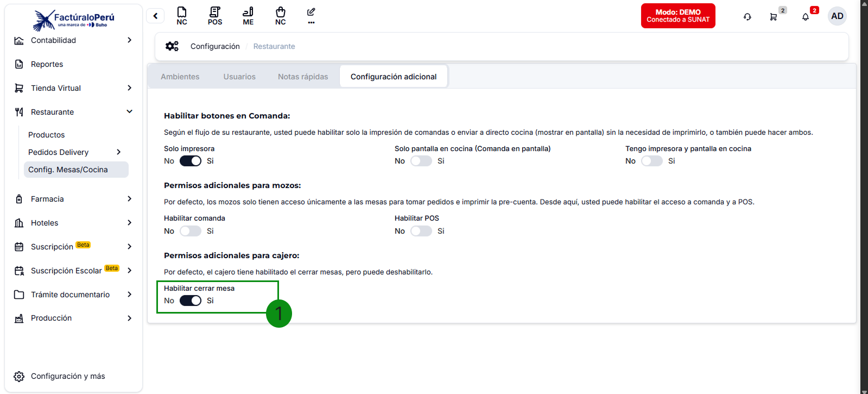Click the Producción factory icon
The image size is (868, 394).
click(19, 318)
